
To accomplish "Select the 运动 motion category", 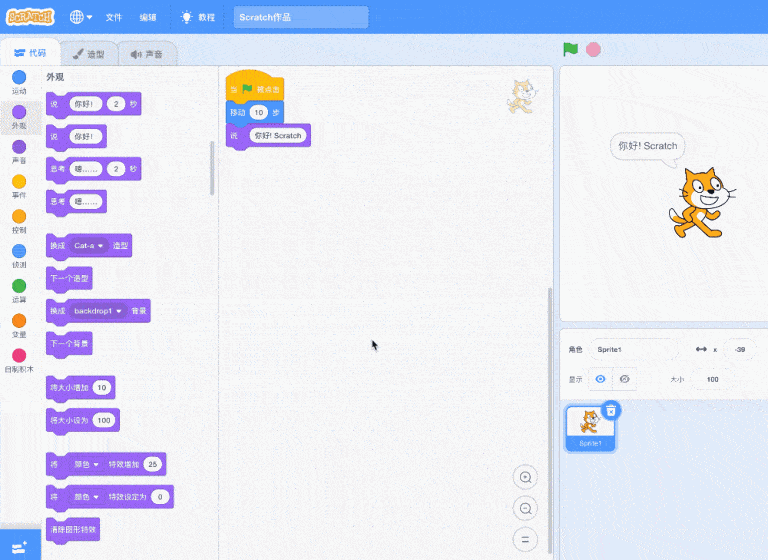I will 19,82.
